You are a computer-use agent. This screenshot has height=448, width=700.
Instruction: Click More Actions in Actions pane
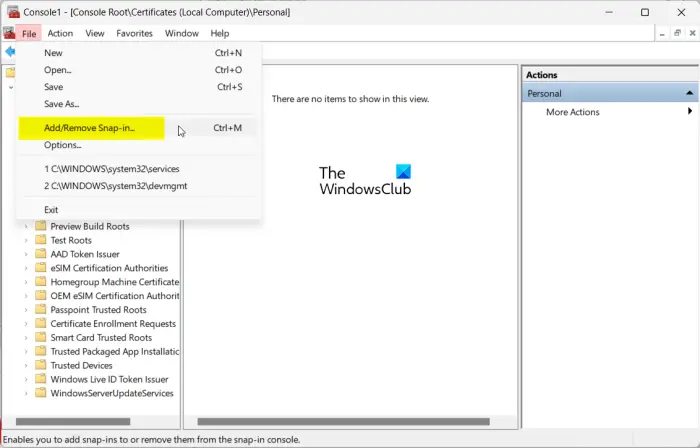click(x=572, y=112)
